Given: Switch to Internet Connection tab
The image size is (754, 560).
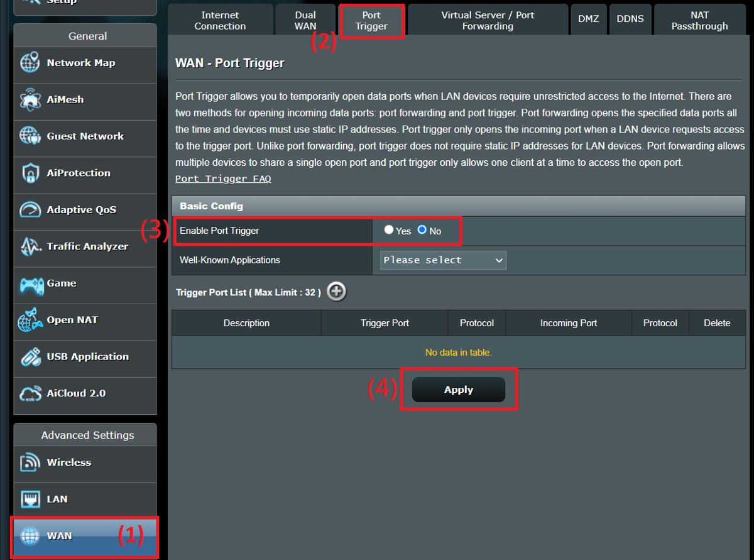Looking at the screenshot, I should click(x=220, y=20).
